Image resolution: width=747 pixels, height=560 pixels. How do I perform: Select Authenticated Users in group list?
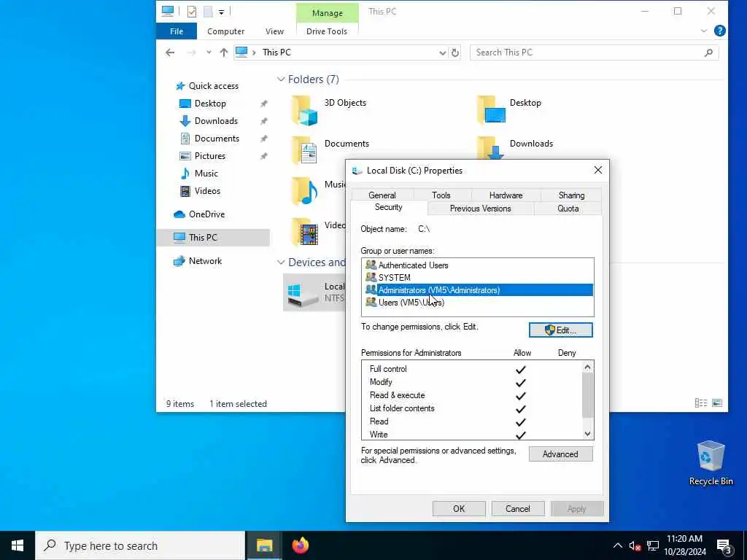coord(477,265)
